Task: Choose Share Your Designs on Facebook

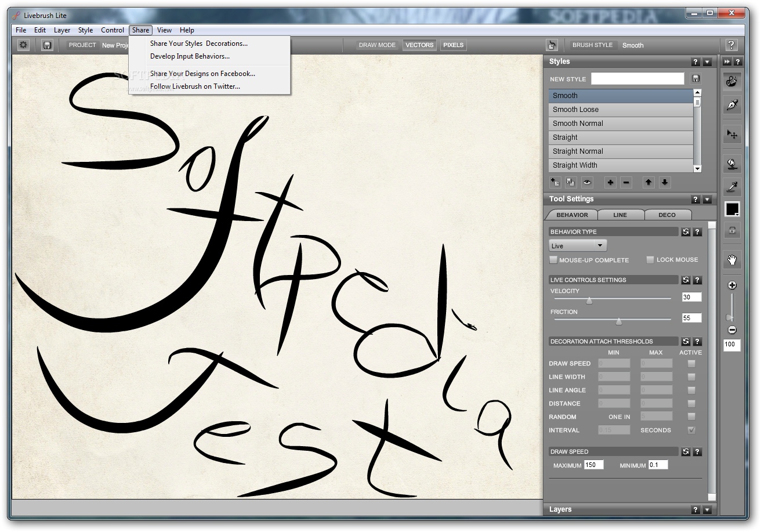Action: pos(202,74)
